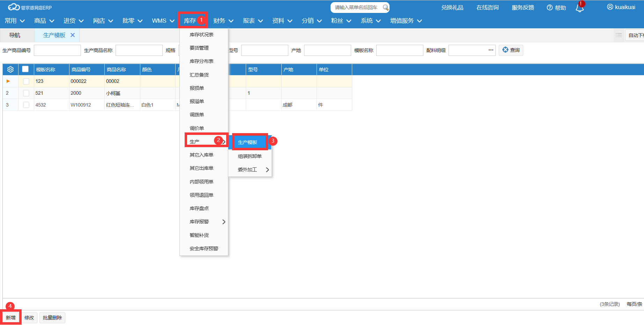The image size is (644, 325).
Task: Open table column settings gear icon
Action: (10, 70)
